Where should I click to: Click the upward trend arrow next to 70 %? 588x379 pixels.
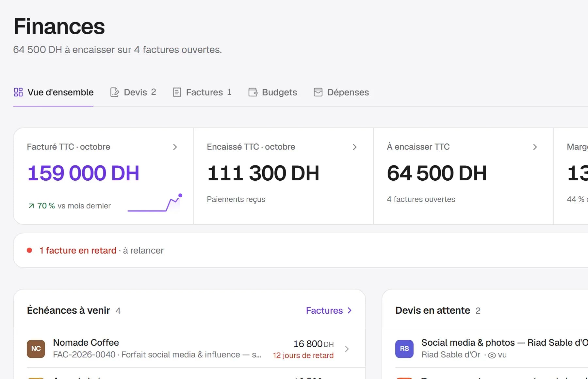click(x=31, y=206)
